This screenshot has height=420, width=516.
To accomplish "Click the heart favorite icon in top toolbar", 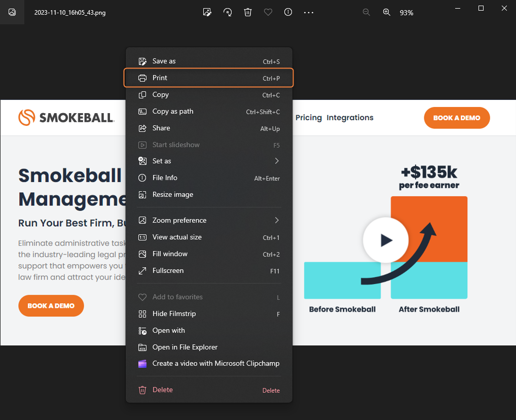I will tap(268, 12).
